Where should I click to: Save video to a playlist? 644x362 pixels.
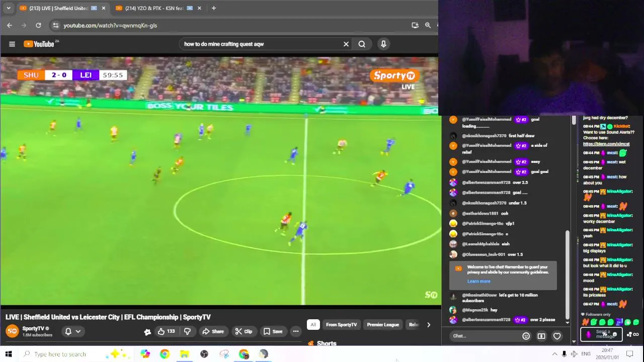point(273,331)
